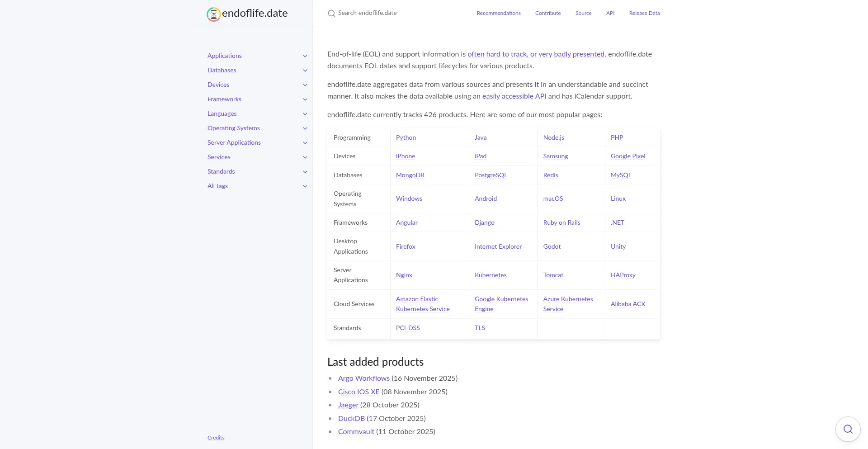This screenshot has height=449, width=868.
Task: Open the HAProxy product page
Action: [623, 275]
